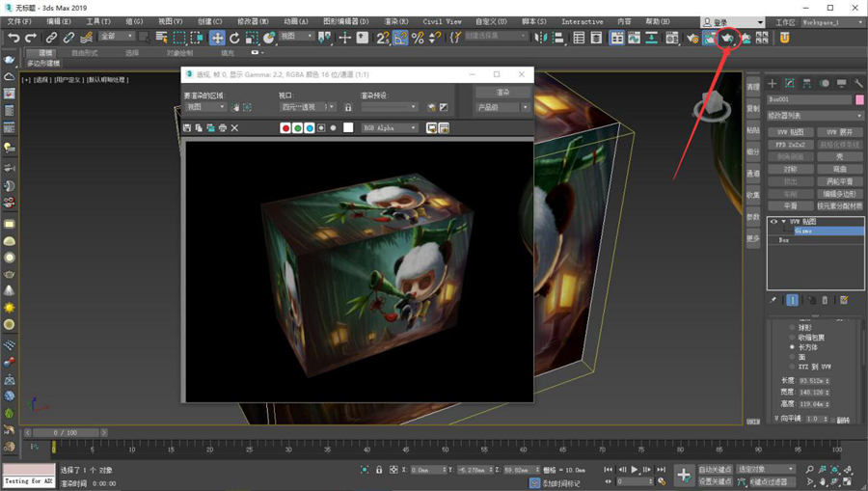Open the 全部 selection filter dropdown
The height and width of the screenshot is (491, 868).
coord(117,36)
